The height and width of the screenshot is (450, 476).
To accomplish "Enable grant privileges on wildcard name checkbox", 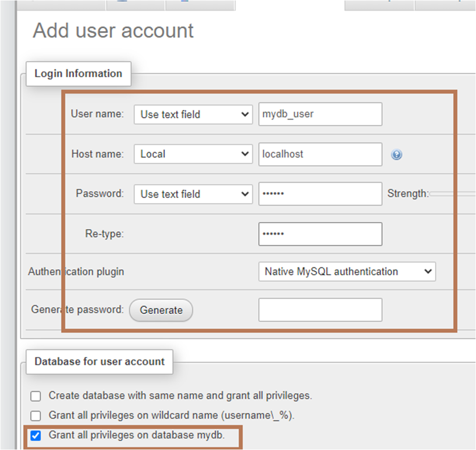I will [x=36, y=416].
